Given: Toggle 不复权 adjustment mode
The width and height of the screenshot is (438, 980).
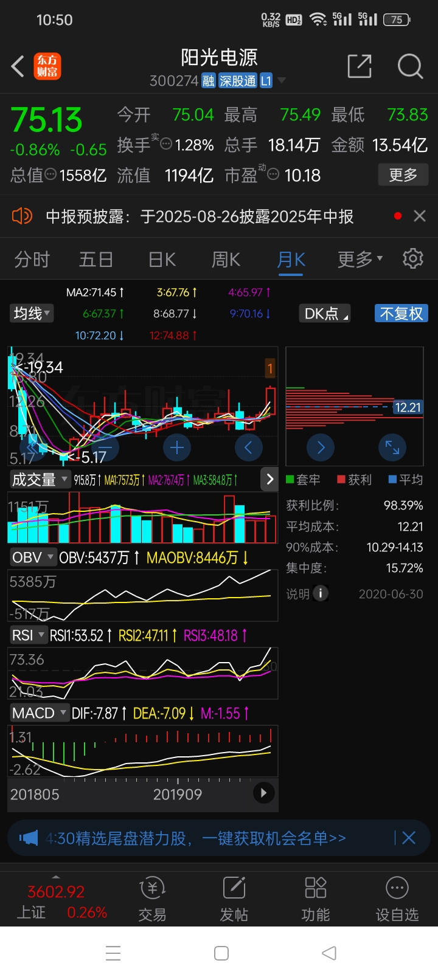Looking at the screenshot, I should click(x=401, y=314).
